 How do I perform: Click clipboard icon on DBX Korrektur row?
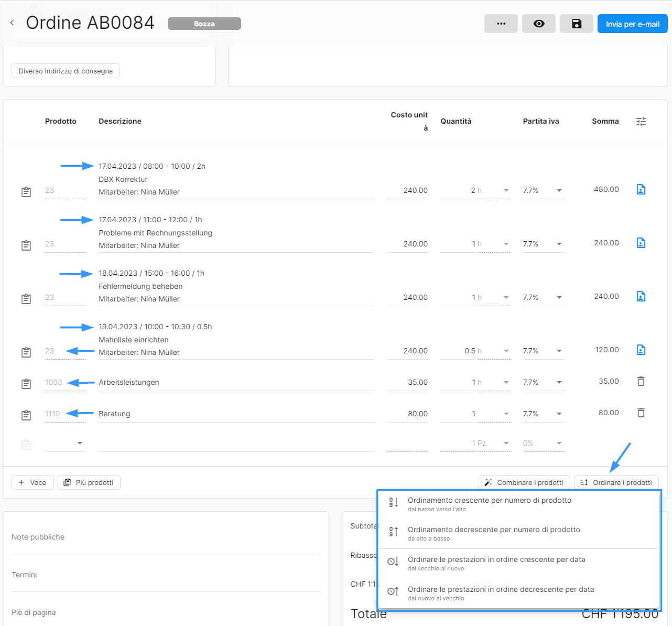(26, 192)
